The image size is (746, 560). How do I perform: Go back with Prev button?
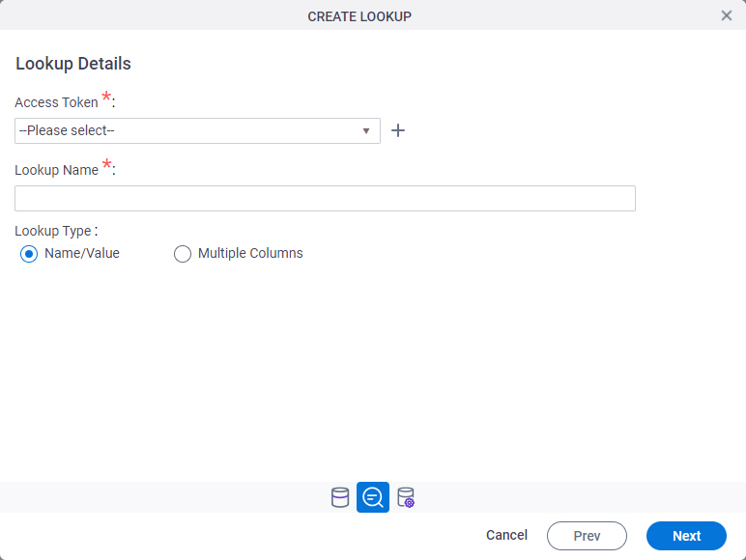pos(587,536)
